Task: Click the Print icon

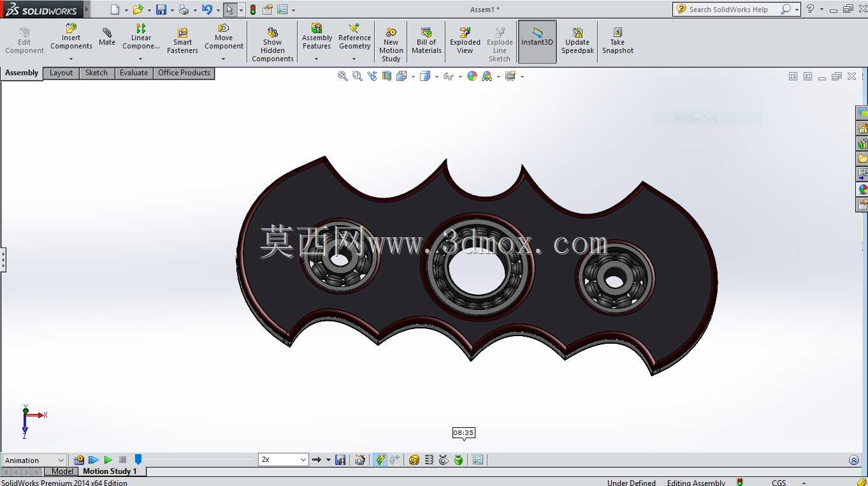Action: 184,10
